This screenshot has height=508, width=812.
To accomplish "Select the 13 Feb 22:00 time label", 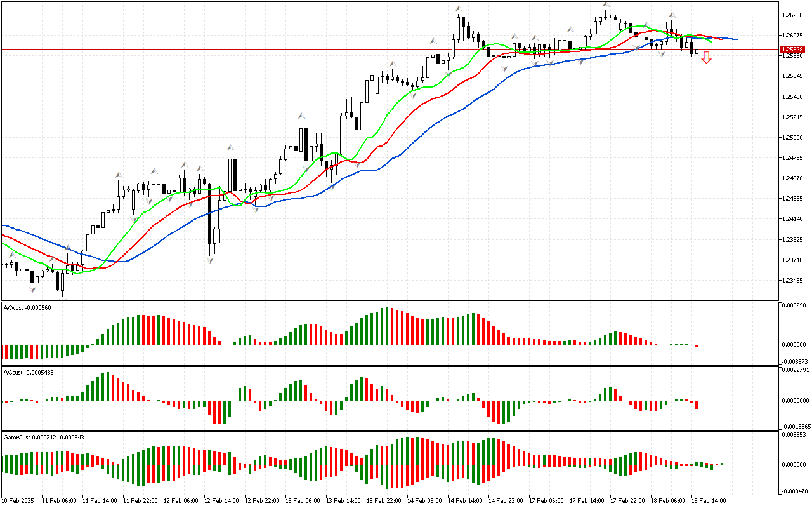I will click(384, 500).
